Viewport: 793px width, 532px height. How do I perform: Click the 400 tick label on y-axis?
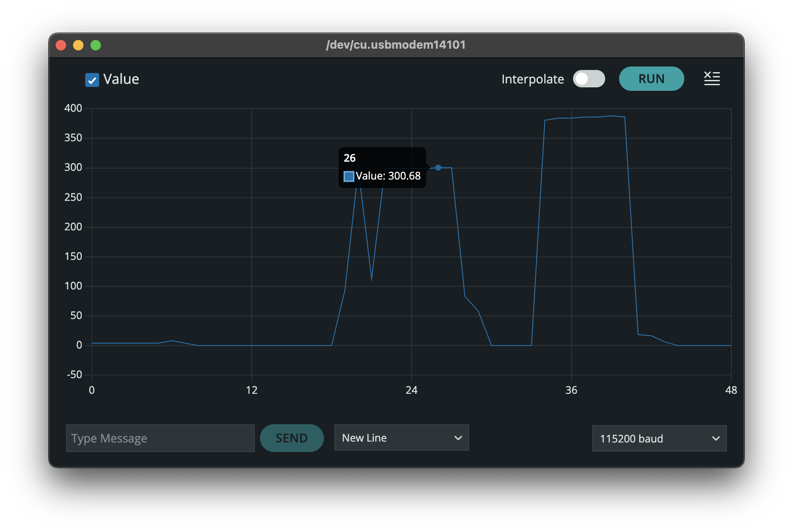tap(73, 108)
